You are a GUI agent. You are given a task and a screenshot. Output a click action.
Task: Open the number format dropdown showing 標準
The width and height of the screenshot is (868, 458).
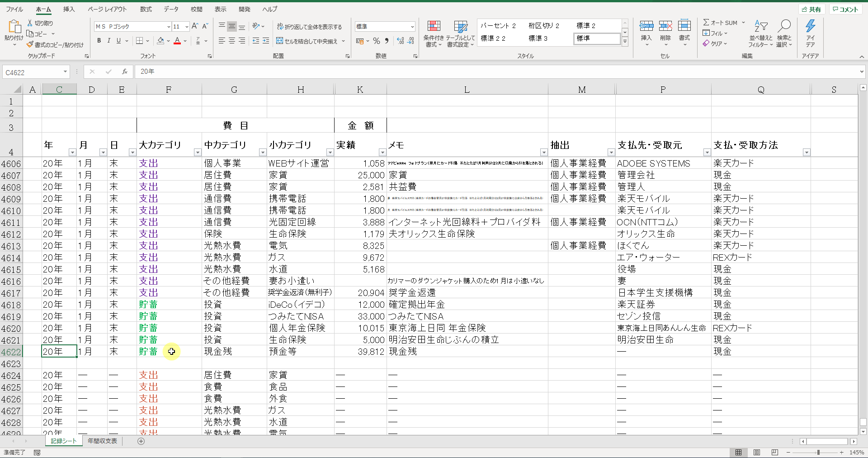(412, 27)
